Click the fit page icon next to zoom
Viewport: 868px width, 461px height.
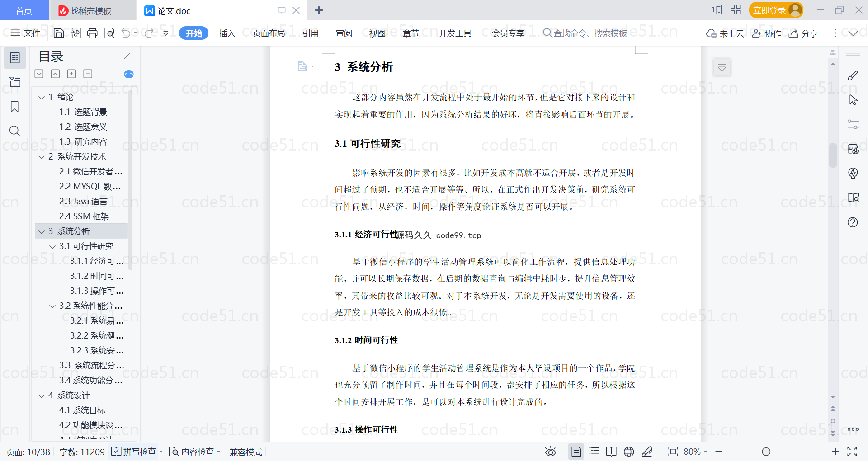(x=673, y=452)
